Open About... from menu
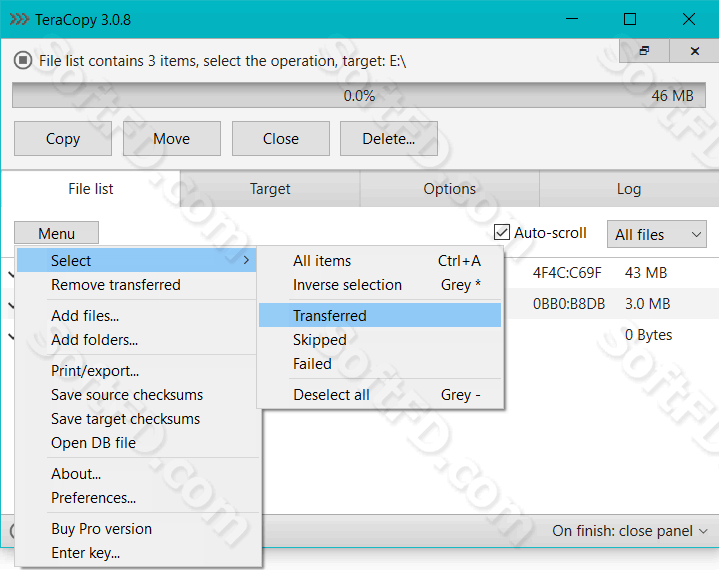Screen dimensions: 719x570 (136, 474)
